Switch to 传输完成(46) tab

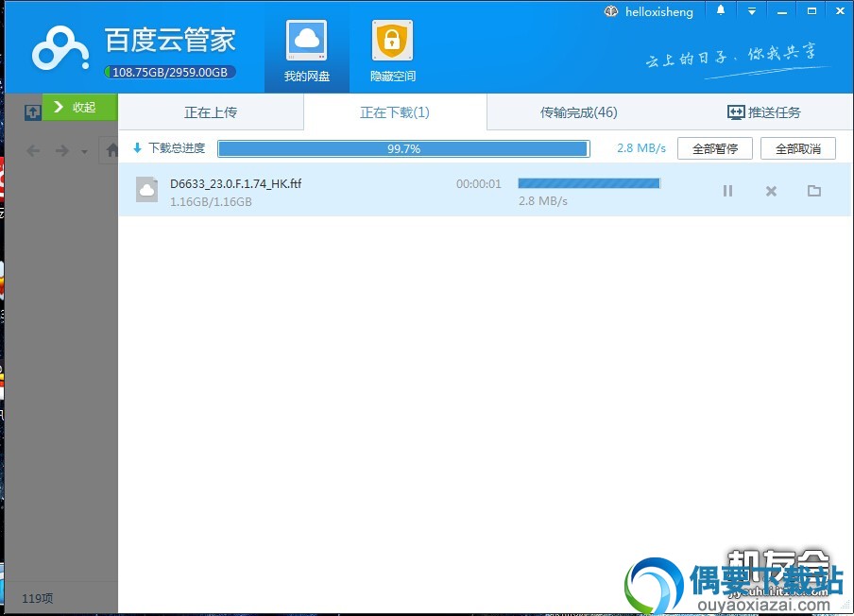578,112
